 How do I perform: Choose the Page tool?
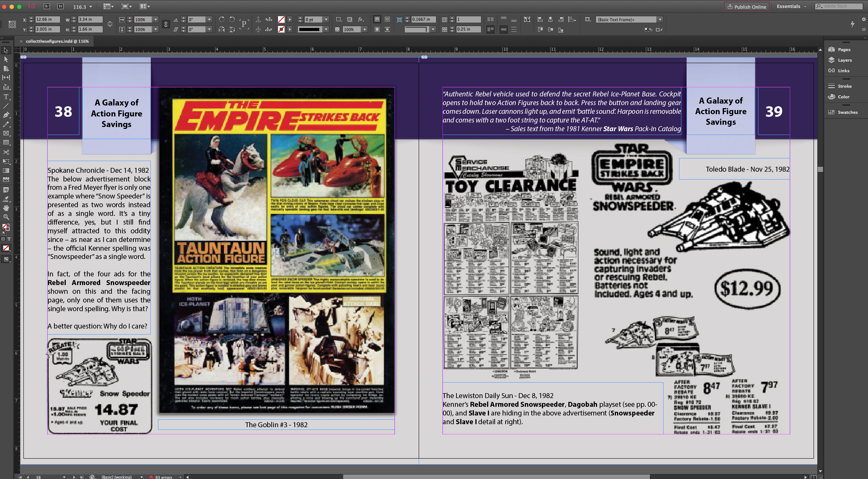(6, 68)
